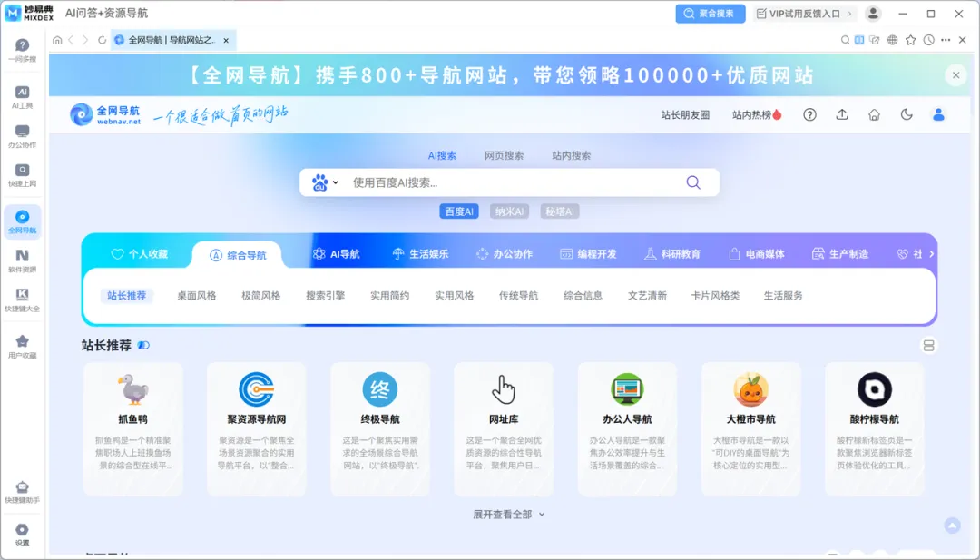980x560 pixels.
Task: Switch to AI搜索 tab
Action: point(442,155)
